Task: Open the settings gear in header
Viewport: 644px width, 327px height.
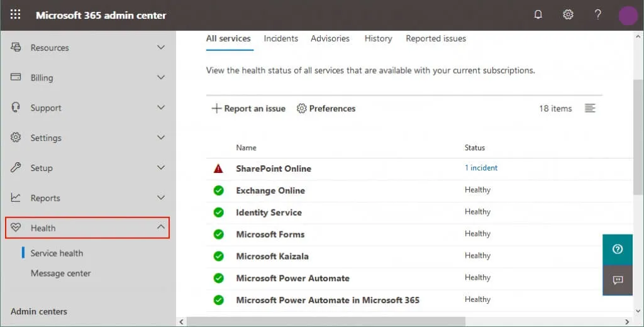Action: pyautogui.click(x=568, y=15)
